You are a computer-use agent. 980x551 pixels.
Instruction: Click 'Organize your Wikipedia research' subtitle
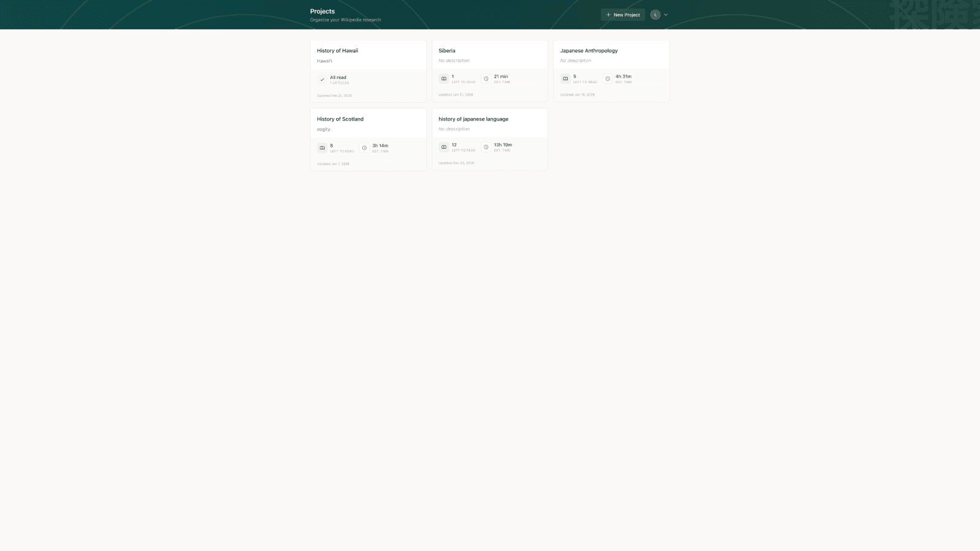click(345, 20)
